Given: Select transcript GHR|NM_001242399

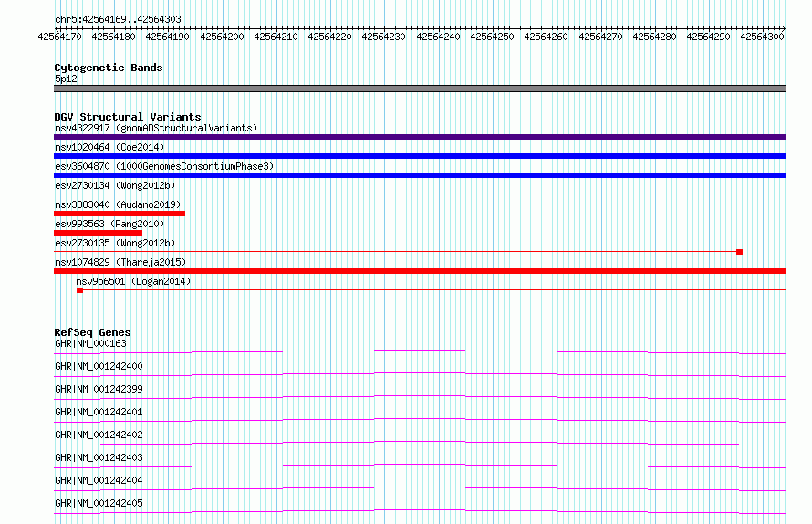Looking at the screenshot, I should pyautogui.click(x=99, y=389).
